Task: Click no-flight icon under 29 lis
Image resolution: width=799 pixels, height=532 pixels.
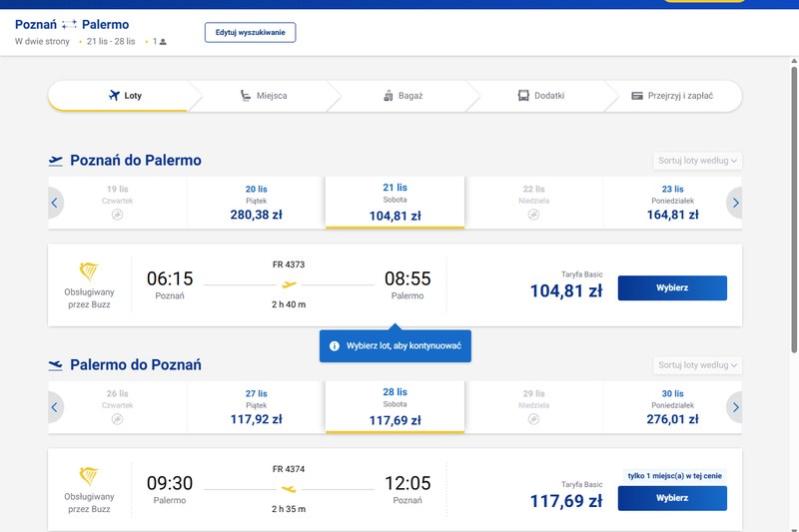Action: 533,419
